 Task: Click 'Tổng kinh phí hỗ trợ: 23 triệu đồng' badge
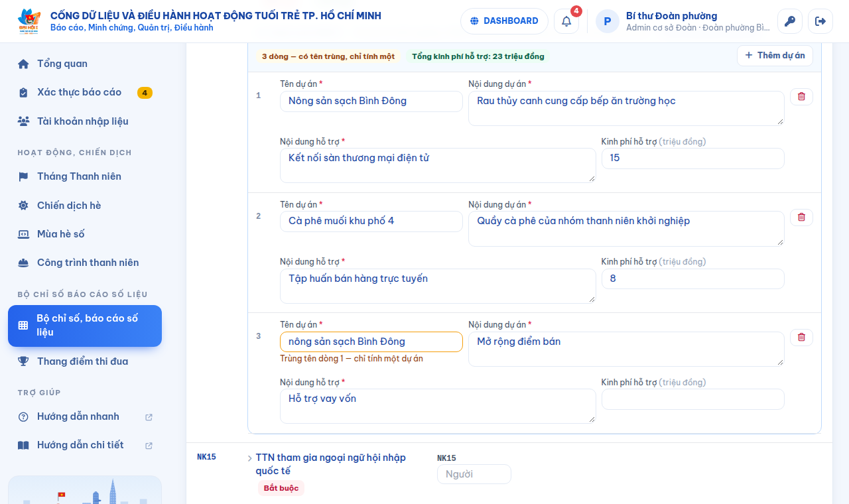(x=478, y=56)
